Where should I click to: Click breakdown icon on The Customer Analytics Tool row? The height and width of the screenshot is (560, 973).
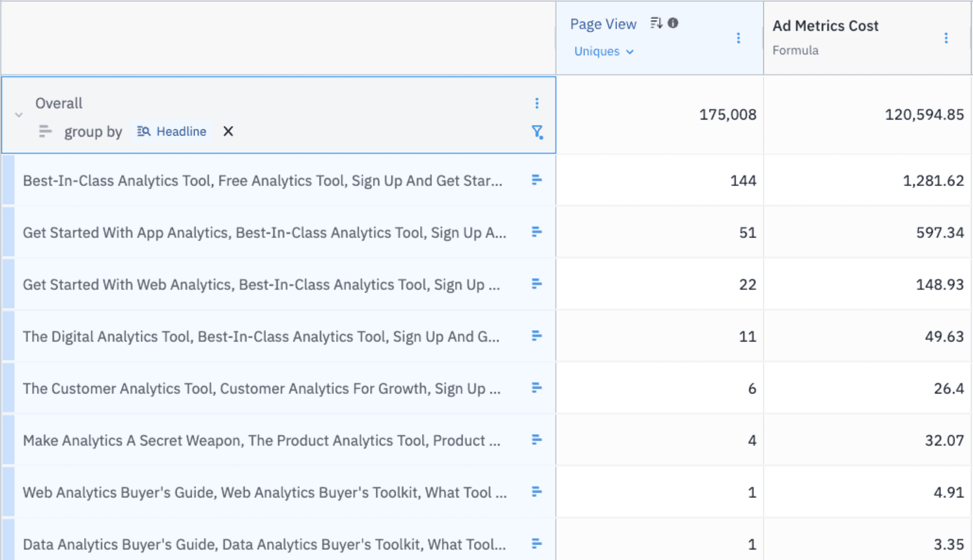tap(537, 388)
